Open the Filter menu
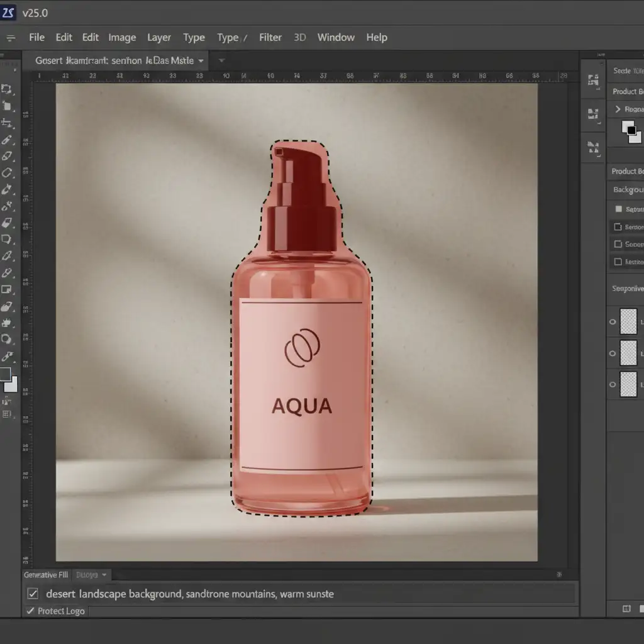Image resolution: width=644 pixels, height=644 pixels. (x=270, y=38)
